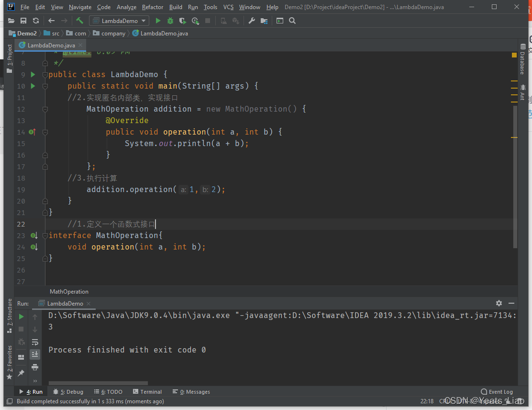Run main method from line 10 gutter arrow
Viewport: 532px width, 410px height.
coord(33,86)
